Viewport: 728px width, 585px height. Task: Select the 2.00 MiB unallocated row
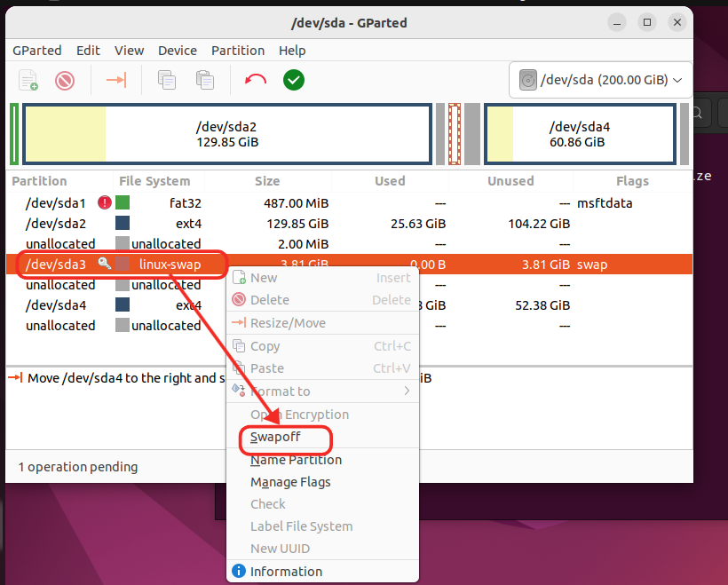(x=349, y=244)
